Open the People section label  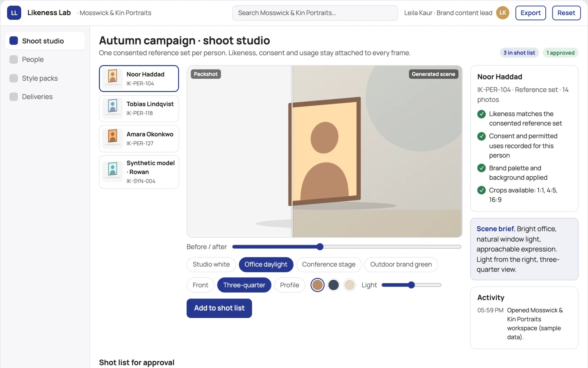(x=33, y=60)
